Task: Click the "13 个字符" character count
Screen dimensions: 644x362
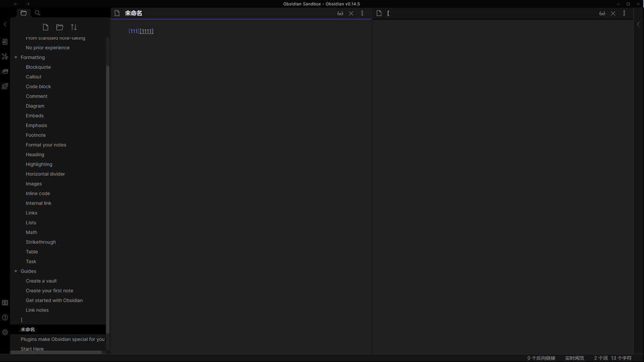Action: pos(622,358)
